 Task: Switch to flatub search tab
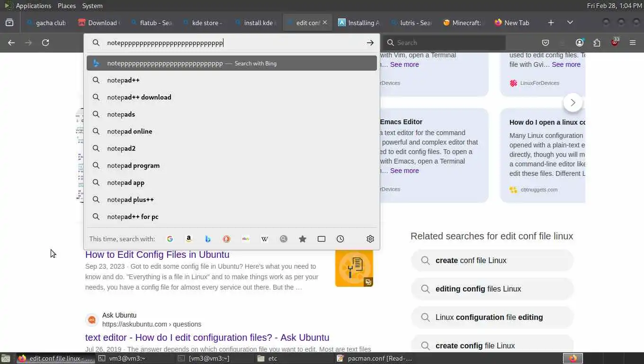151,23
